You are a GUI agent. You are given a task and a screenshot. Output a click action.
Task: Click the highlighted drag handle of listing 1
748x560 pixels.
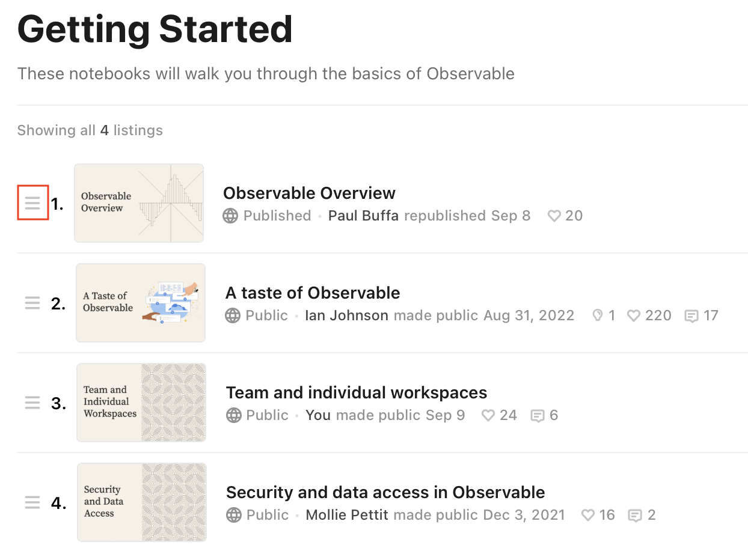point(33,204)
